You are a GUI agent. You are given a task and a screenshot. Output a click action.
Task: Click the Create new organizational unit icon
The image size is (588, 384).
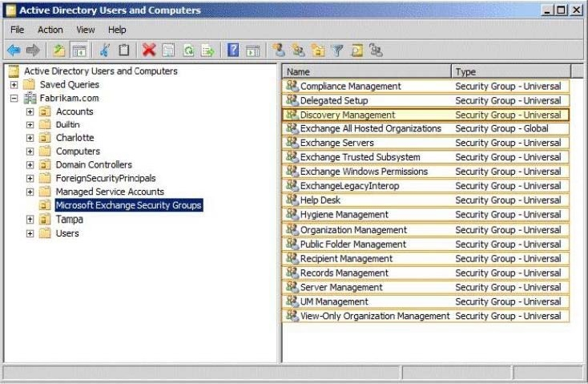pos(318,50)
